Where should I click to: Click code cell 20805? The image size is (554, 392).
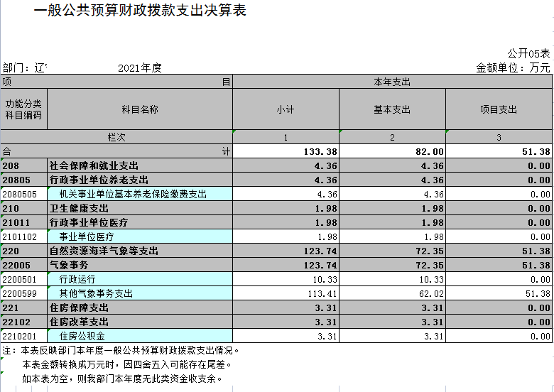pyautogui.click(x=23, y=180)
